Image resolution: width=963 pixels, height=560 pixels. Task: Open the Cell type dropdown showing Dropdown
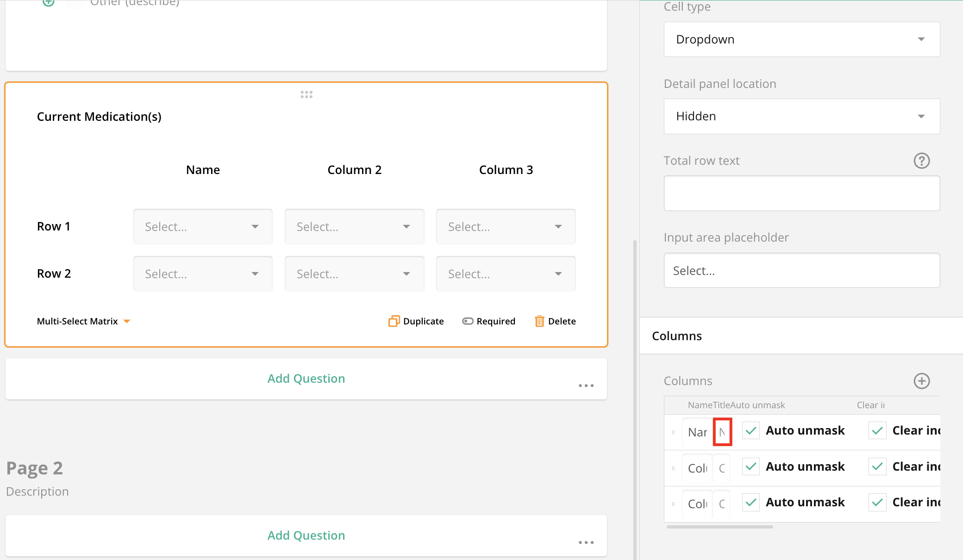(801, 39)
